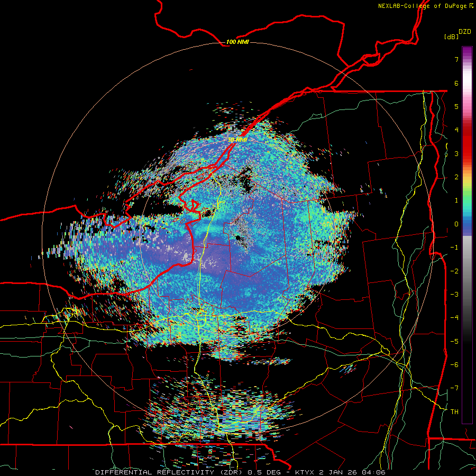Image resolution: width=476 pixels, height=476 pixels.
Task: Click the -1 value on color scale
Action: [454, 248]
